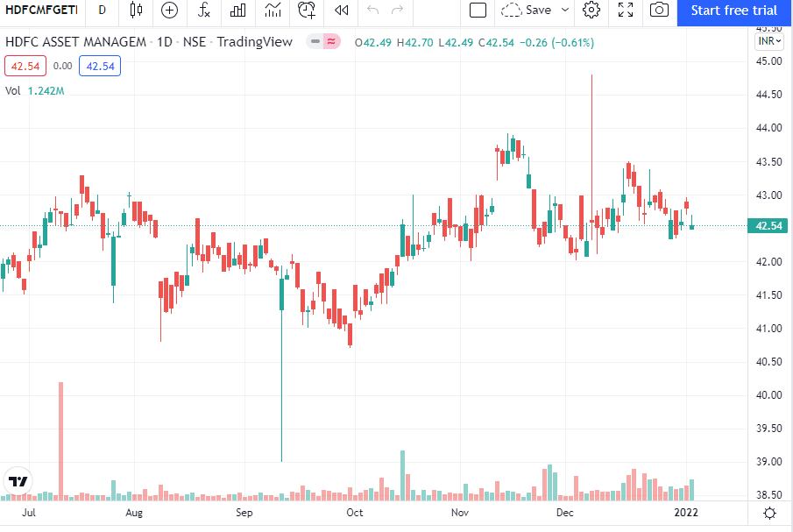Select the Vol 1.242M volume legend

[34, 91]
